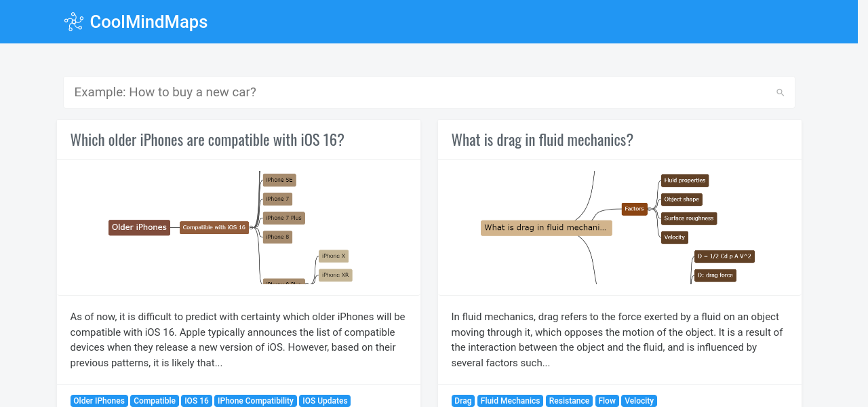Viewport: 868px width, 407px height.
Task: Open the iOS 16 compatible iPhones article title
Action: pos(208,140)
